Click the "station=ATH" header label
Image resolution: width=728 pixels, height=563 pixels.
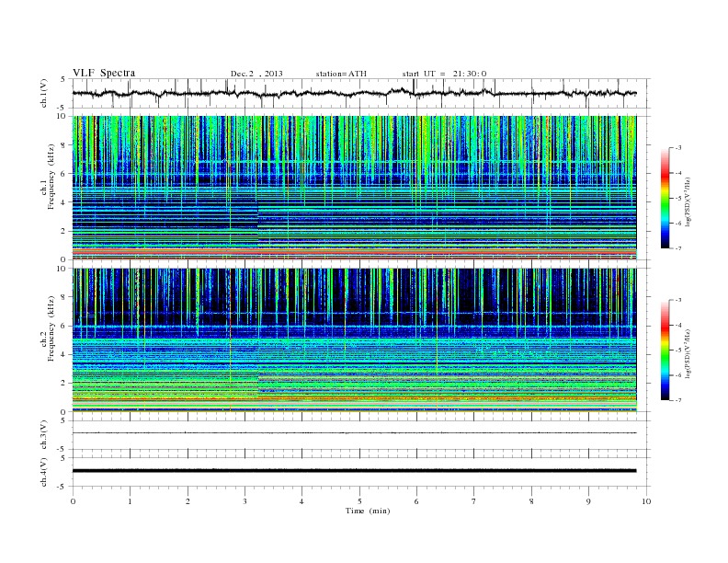341,74
